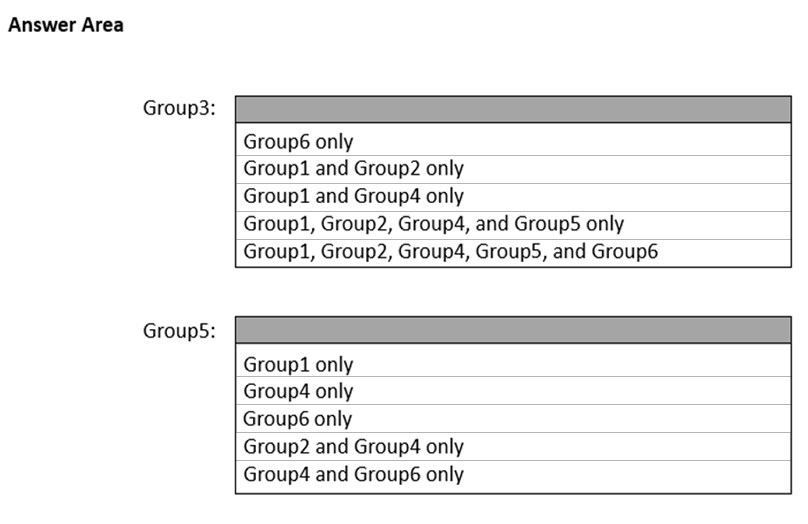This screenshot has width=808, height=524.
Task: Click the 'Group5:' field label
Action: click(179, 331)
